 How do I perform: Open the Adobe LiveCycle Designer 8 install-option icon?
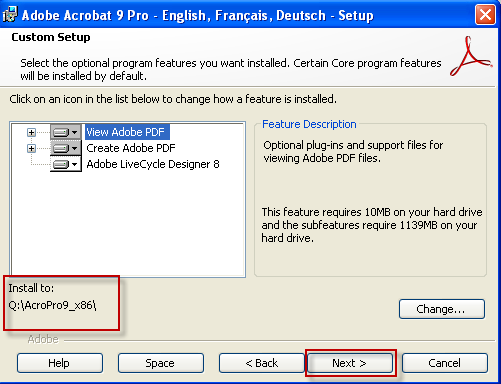point(66,164)
